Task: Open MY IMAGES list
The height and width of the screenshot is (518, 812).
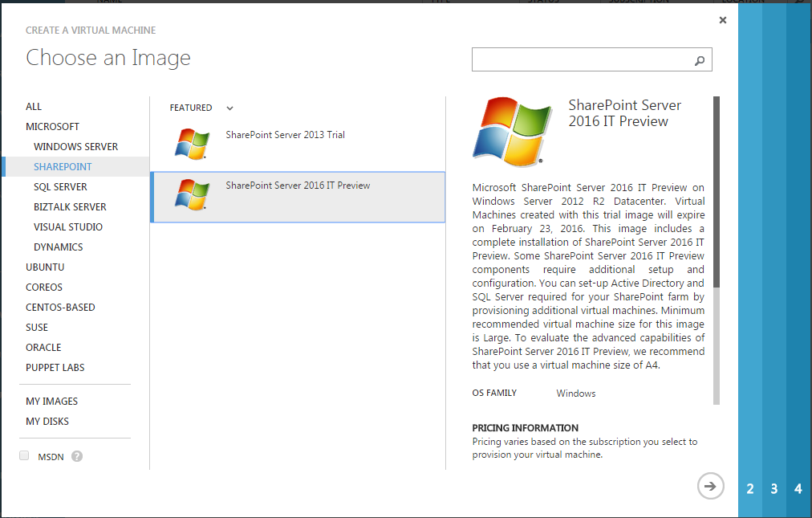Action: coord(52,402)
